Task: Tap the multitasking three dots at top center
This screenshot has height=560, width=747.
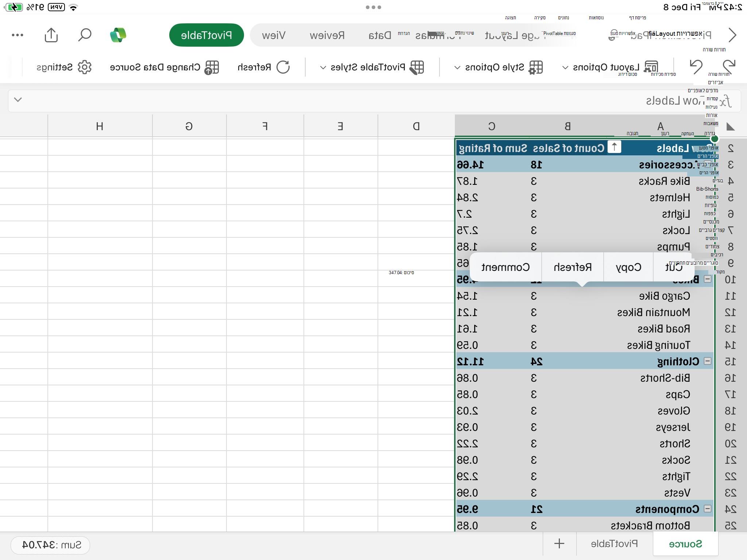Action: 373,7
